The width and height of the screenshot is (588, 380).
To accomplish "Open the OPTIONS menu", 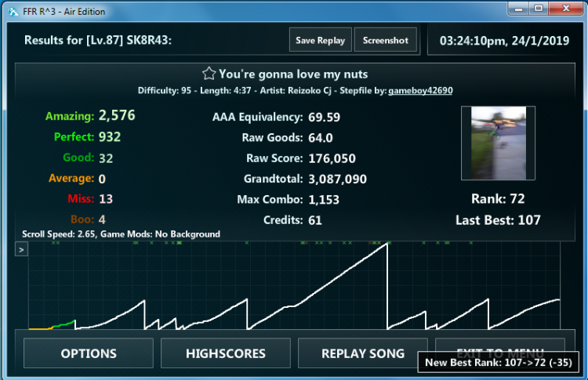I will pos(89,353).
